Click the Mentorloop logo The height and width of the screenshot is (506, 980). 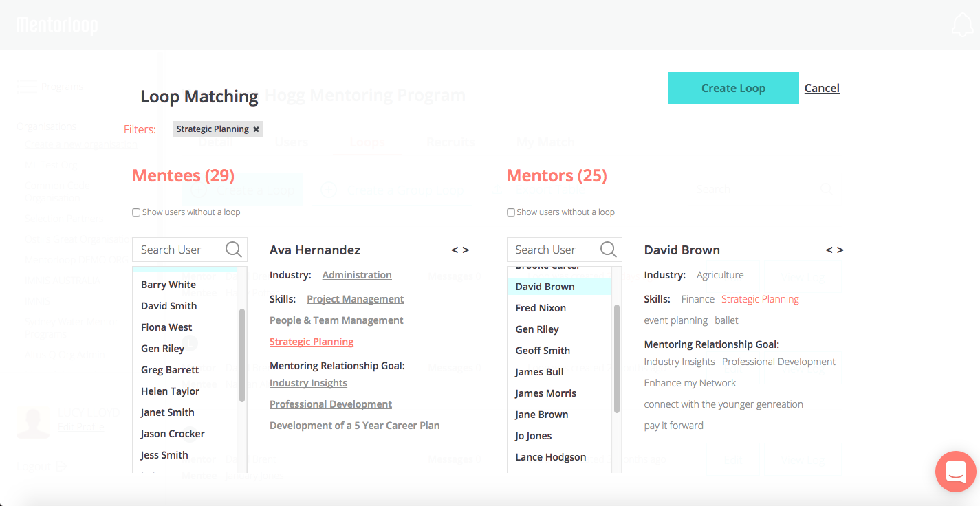click(x=57, y=25)
